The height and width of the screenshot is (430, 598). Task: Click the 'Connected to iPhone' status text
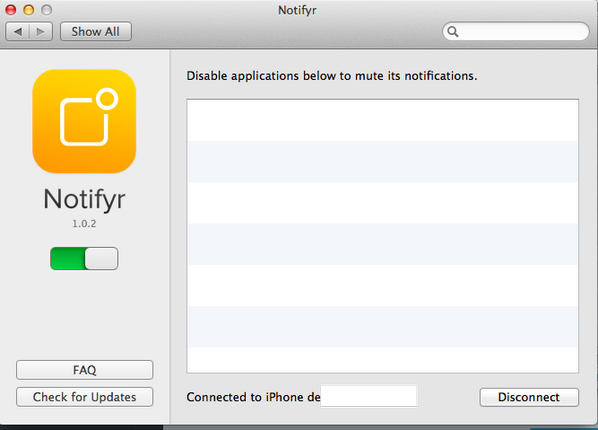253,397
